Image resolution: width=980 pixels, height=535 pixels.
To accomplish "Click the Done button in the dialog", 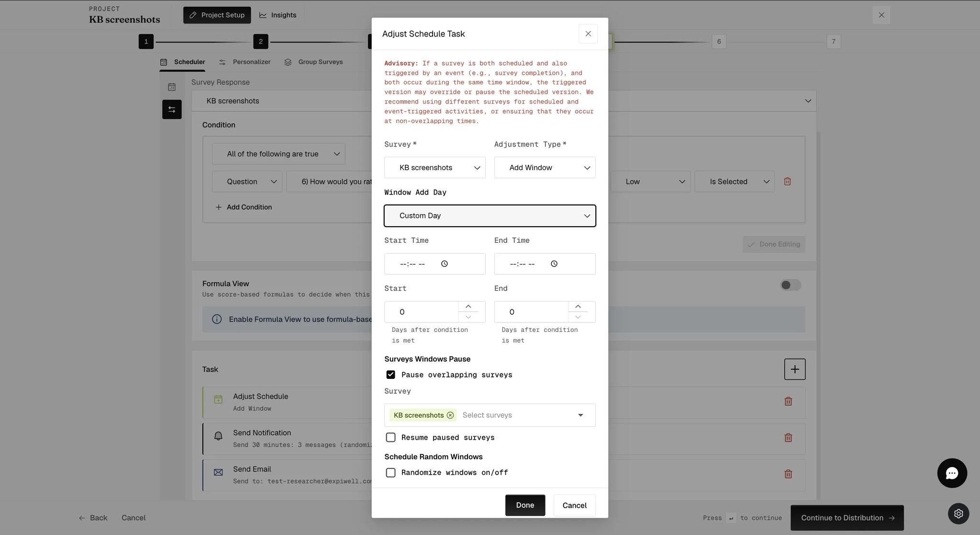I will [x=525, y=505].
